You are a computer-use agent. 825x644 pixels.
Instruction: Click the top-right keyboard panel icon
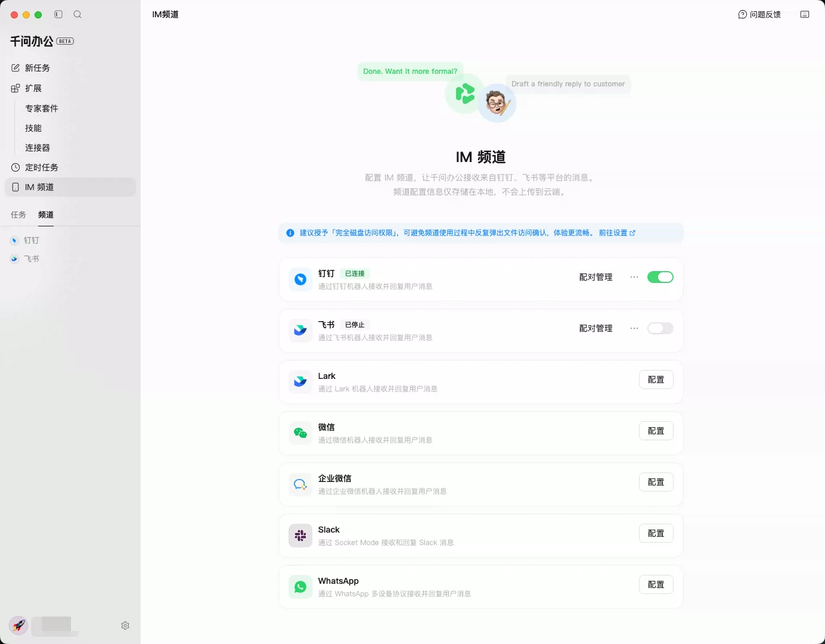[x=805, y=14]
